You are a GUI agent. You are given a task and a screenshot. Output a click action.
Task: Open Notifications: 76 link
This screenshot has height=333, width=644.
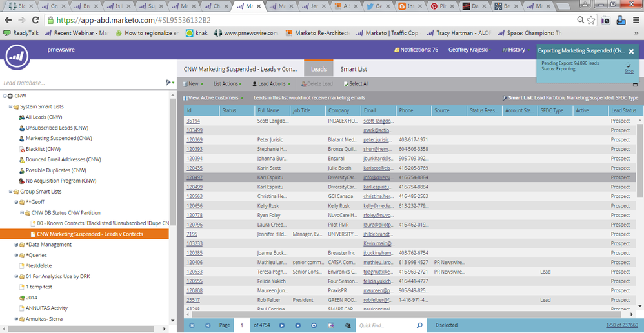click(x=416, y=50)
